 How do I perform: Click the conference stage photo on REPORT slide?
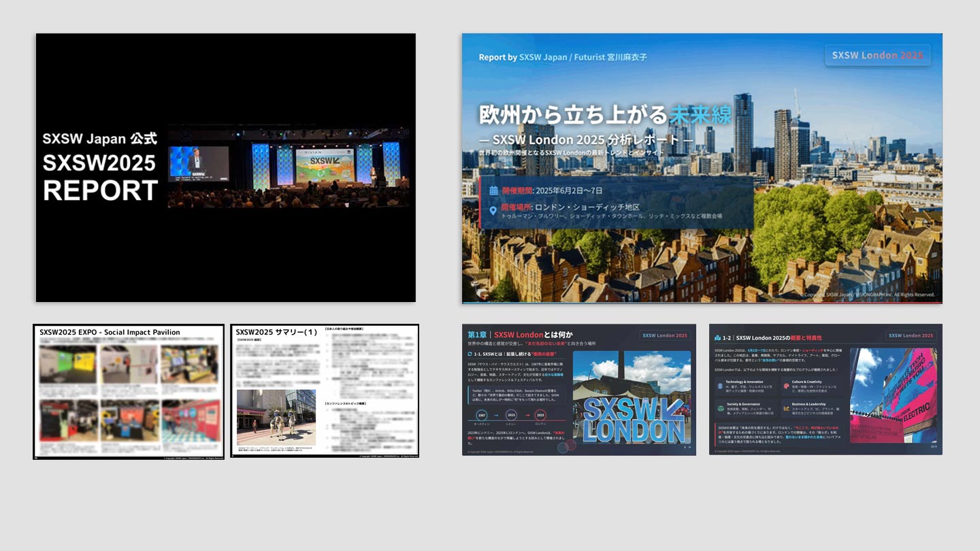[x=289, y=166]
